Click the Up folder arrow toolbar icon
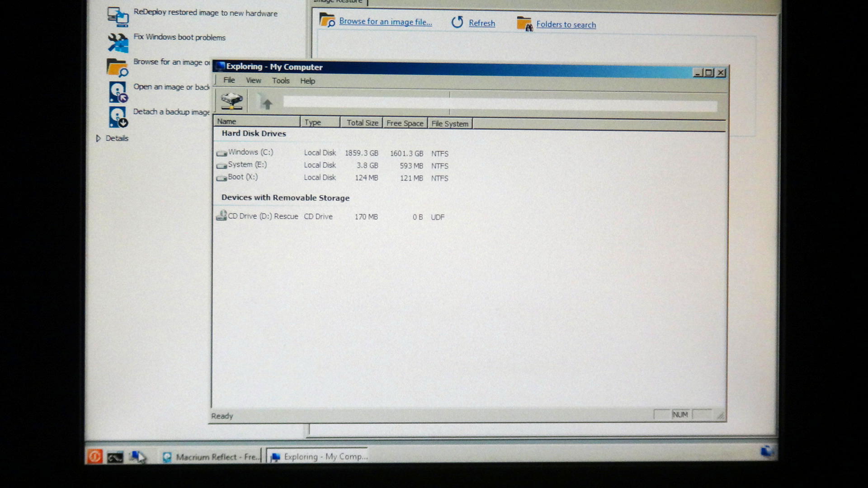The image size is (868, 488). (265, 102)
